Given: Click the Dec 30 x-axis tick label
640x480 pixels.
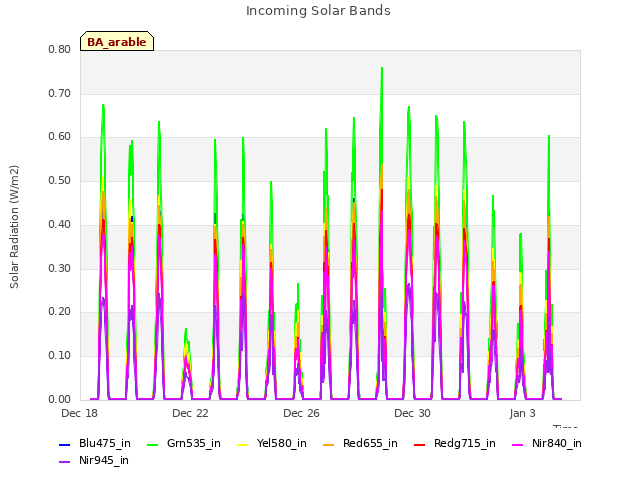Looking at the screenshot, I should (x=412, y=413).
